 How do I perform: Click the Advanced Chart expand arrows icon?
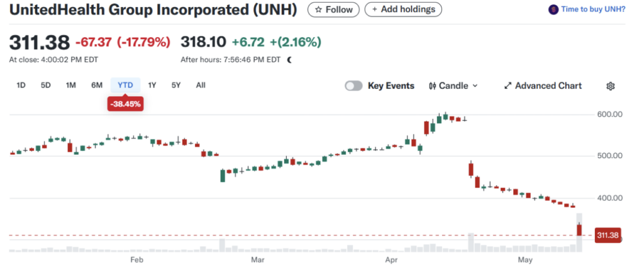[x=508, y=86]
